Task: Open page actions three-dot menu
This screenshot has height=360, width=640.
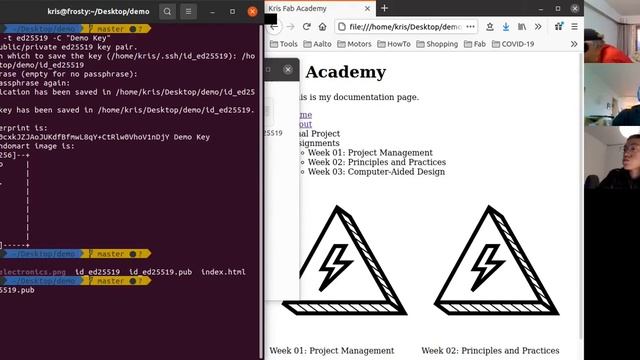Action: (471, 27)
